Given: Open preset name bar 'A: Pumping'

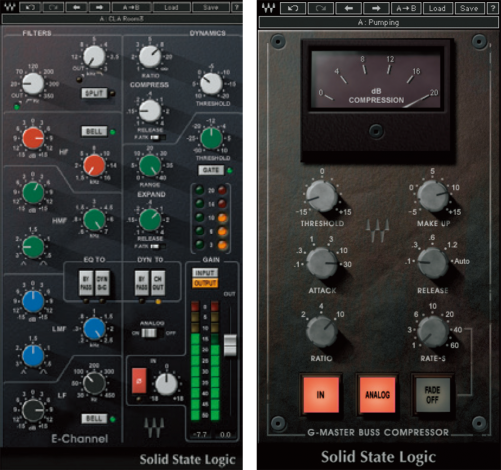Looking at the screenshot, I should (x=378, y=22).
